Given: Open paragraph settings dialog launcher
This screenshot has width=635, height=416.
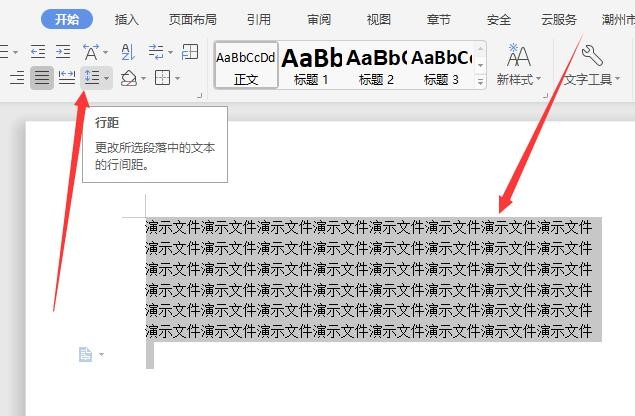Looking at the screenshot, I should click(x=201, y=95).
